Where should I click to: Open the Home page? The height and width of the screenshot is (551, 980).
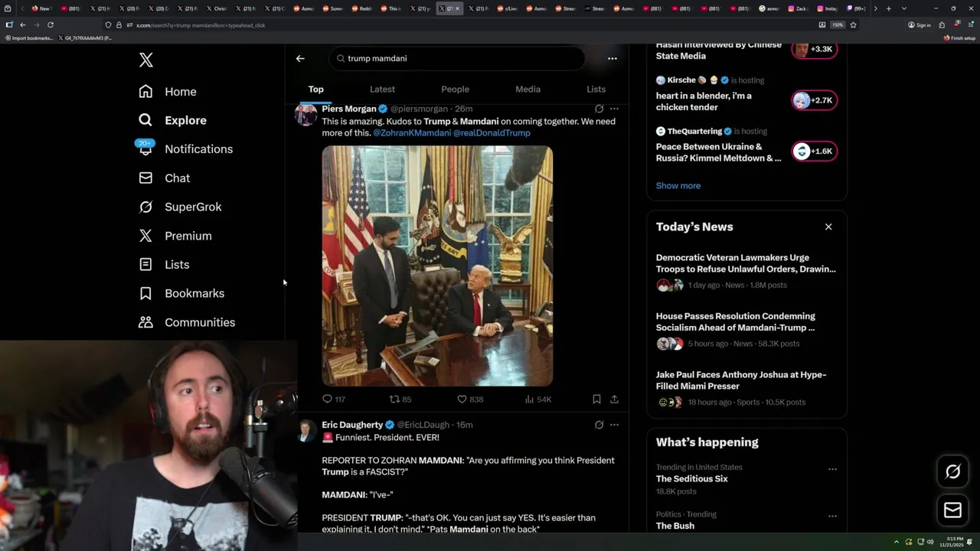(x=168, y=92)
